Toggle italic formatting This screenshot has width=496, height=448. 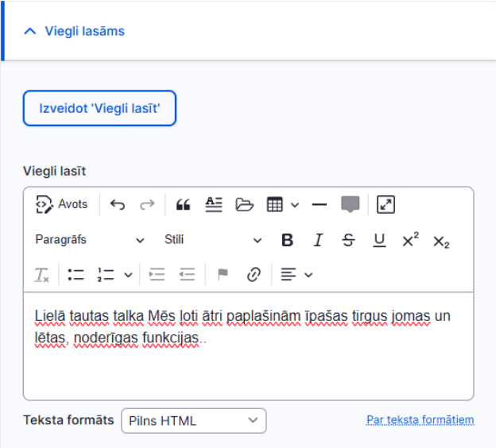(x=318, y=240)
